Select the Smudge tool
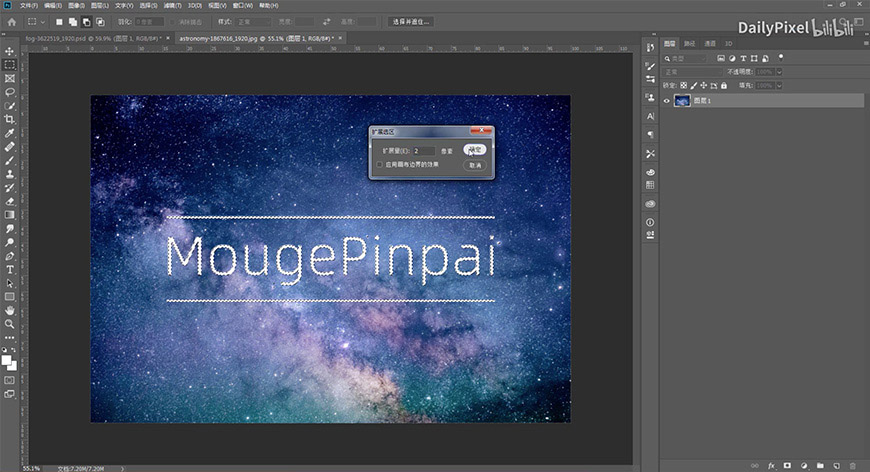The image size is (870, 472). click(x=9, y=229)
